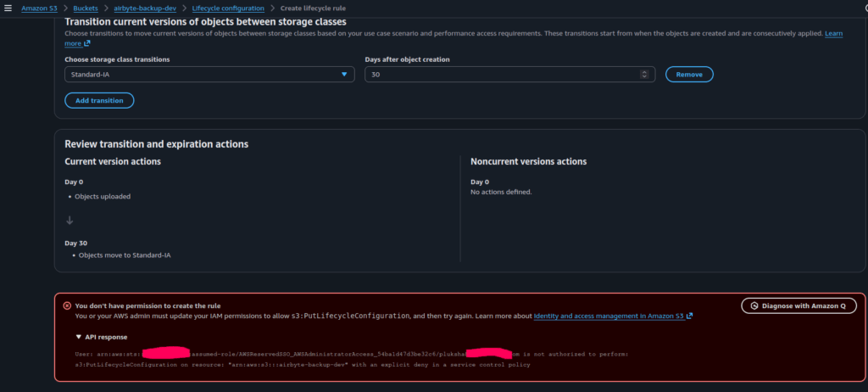Image resolution: width=868 pixels, height=392 pixels.
Task: Navigate to airbyte-backup-dev bucket breadcrumb
Action: coord(145,8)
